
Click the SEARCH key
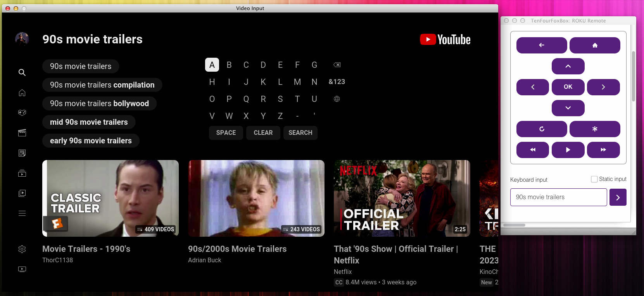(300, 133)
